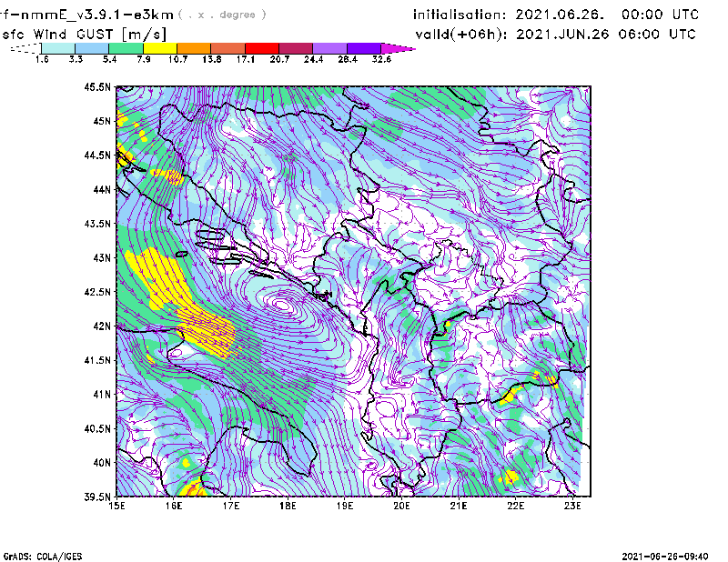Viewport: 728px width, 562px height.
Task: Click the lavender 24.4–28.4 legend swatch
Action: [x=330, y=48]
